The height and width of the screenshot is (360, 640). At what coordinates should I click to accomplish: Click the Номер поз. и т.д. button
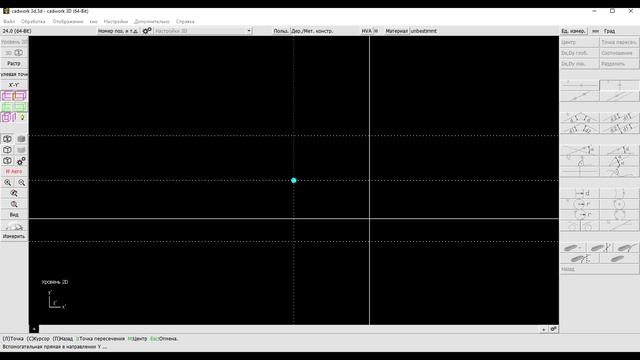tap(118, 31)
